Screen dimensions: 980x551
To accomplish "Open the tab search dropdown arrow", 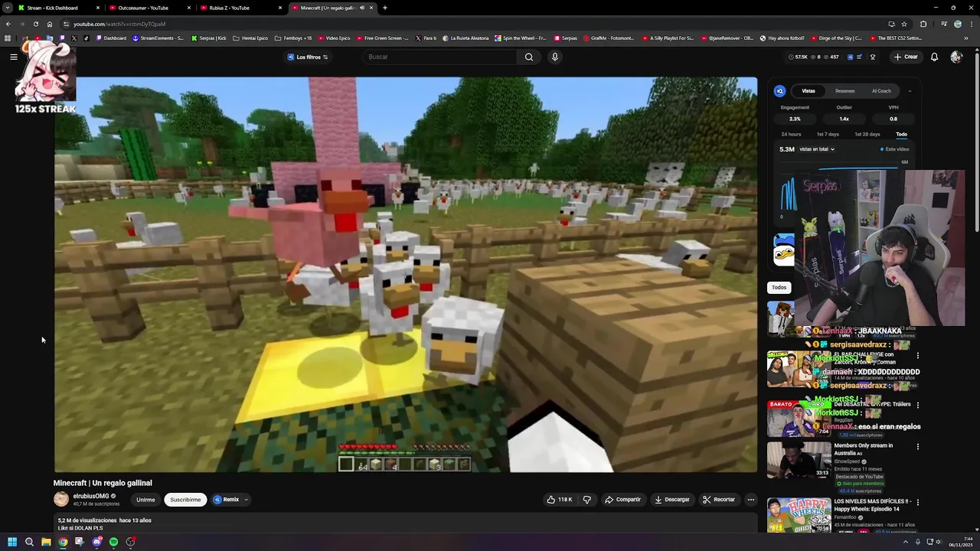I will (8, 8).
